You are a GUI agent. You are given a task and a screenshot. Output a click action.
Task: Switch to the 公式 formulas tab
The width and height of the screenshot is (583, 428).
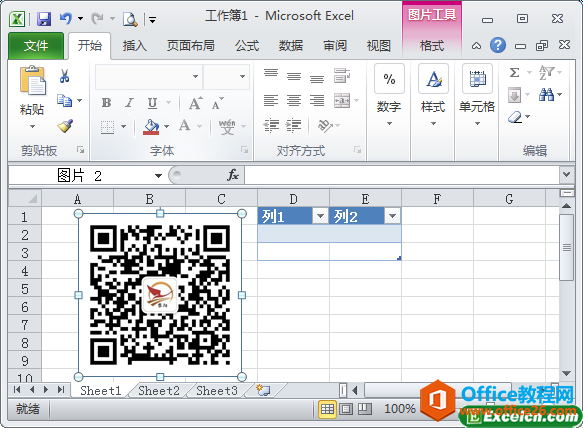click(x=247, y=46)
